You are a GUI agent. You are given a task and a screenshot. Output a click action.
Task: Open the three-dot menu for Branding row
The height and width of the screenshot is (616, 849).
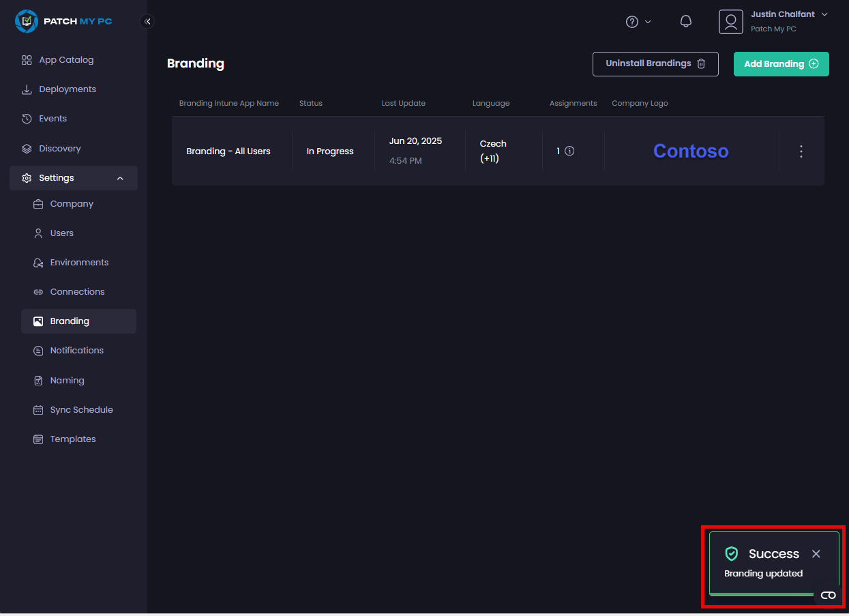[801, 151]
